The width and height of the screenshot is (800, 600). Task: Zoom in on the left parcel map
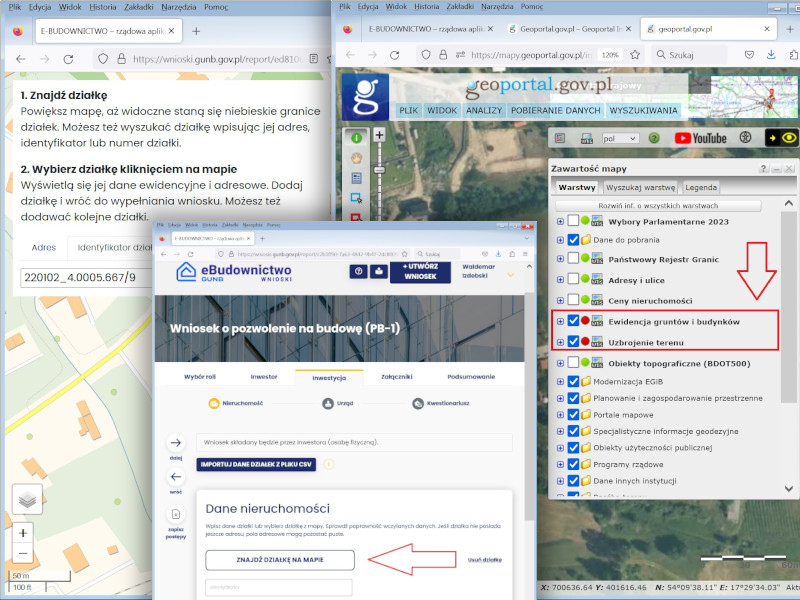(x=23, y=533)
